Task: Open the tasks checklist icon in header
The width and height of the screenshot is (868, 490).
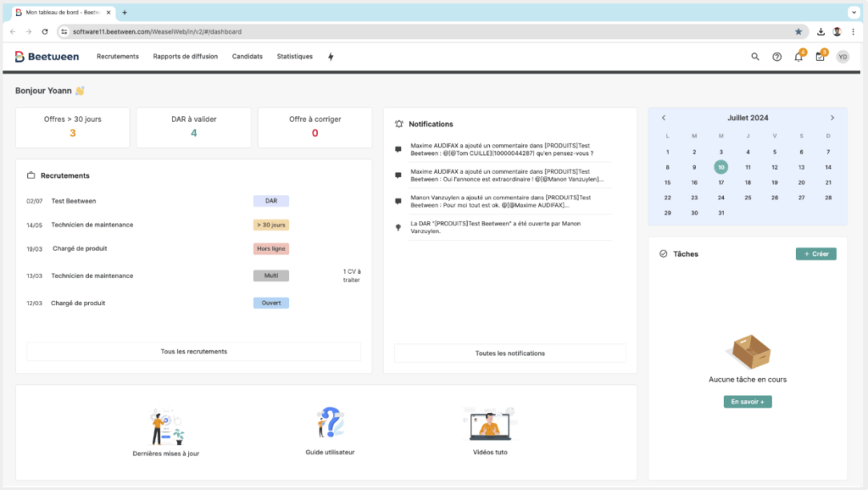Action: tap(820, 57)
